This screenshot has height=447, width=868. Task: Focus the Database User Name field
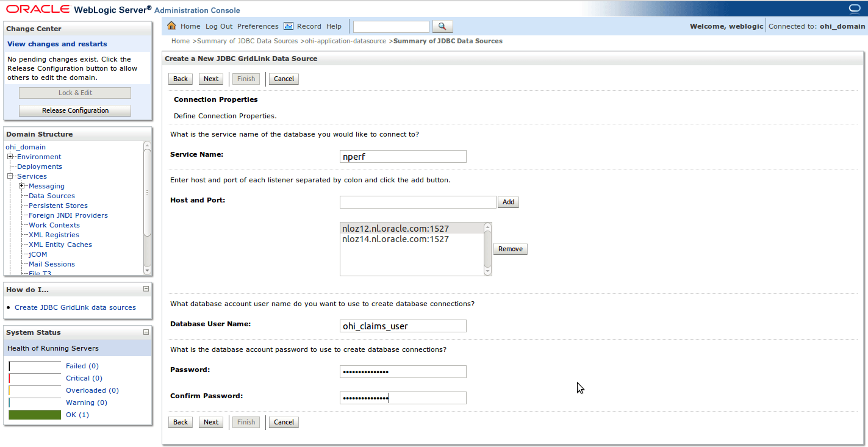403,326
